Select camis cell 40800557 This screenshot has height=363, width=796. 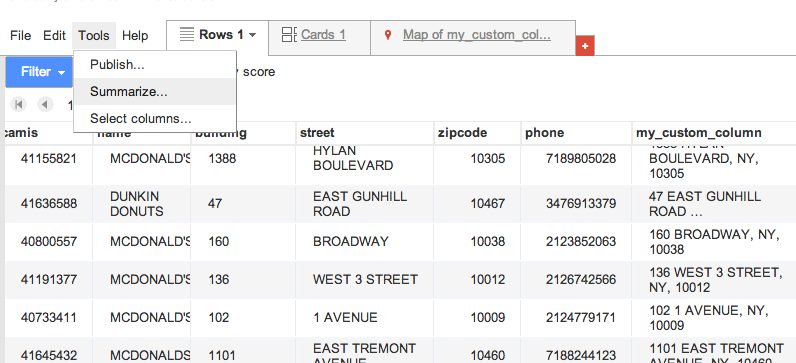coord(49,242)
